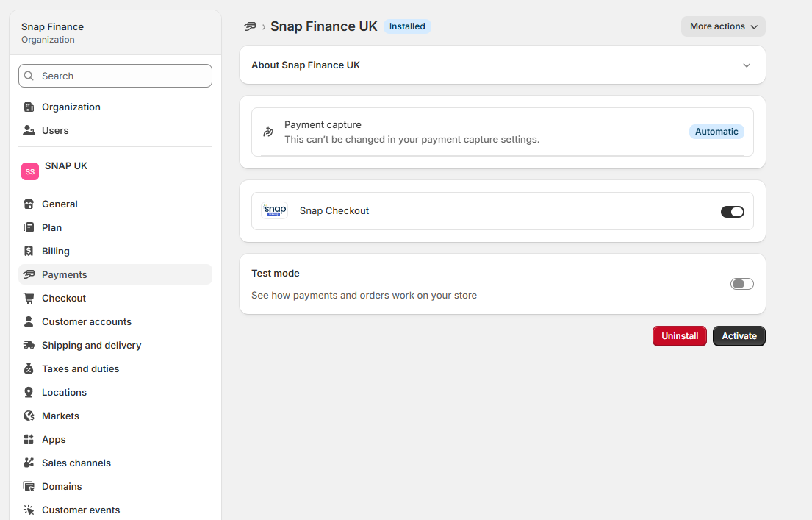Click the pink SS store avatar
This screenshot has height=520, width=812.
(30, 171)
